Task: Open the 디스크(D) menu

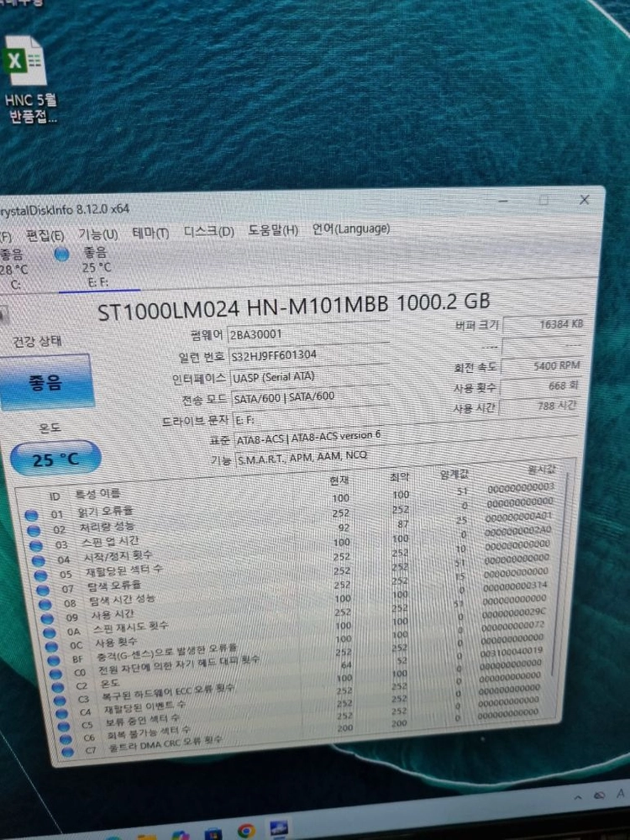Action: (x=209, y=232)
